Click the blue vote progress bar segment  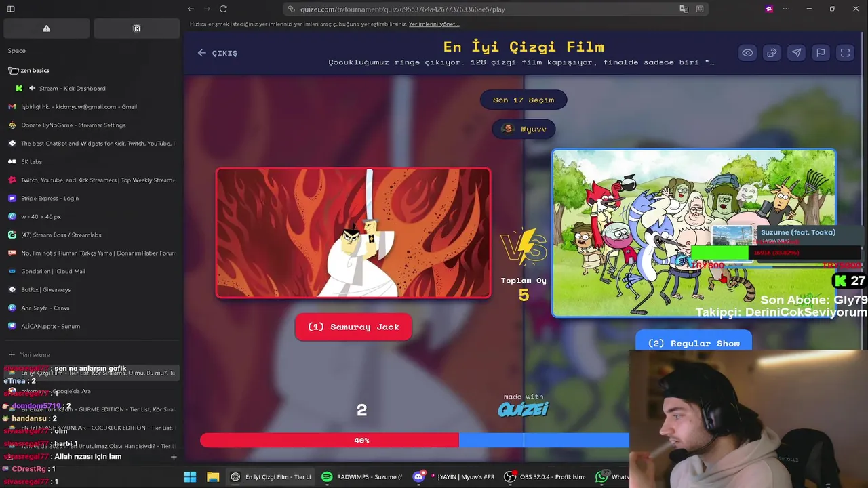coord(544,441)
